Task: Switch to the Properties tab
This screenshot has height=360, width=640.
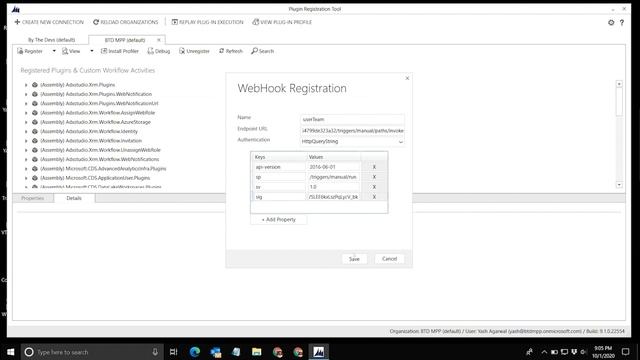Action: pyautogui.click(x=33, y=198)
